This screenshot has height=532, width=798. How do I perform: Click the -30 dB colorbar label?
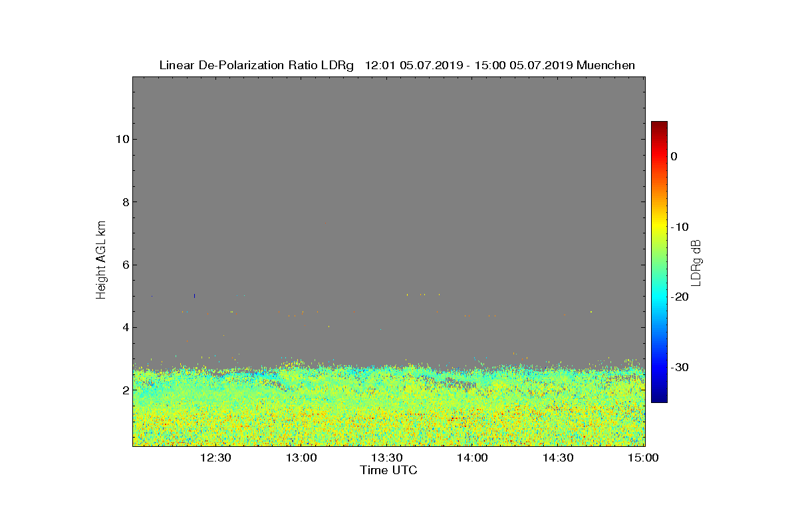pos(679,367)
